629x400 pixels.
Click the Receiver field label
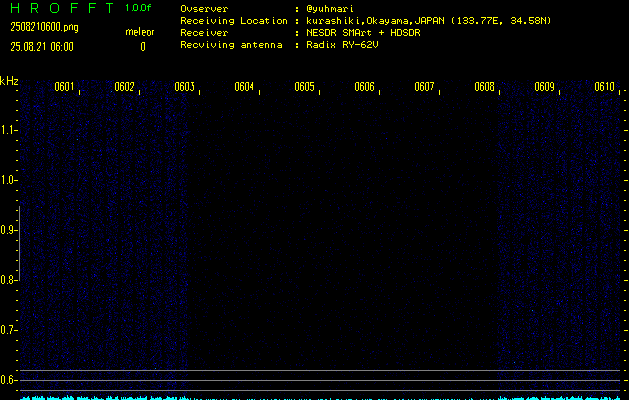204,33
